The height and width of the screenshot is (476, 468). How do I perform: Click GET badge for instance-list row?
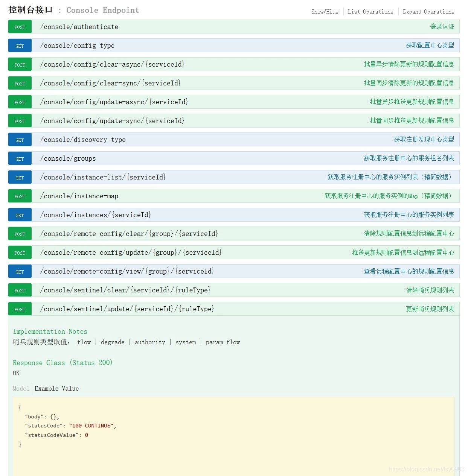click(20, 178)
